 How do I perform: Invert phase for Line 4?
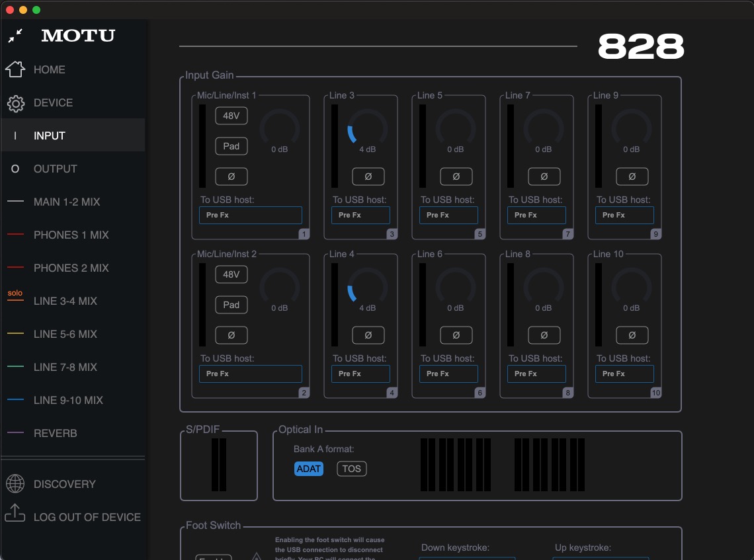(x=368, y=335)
